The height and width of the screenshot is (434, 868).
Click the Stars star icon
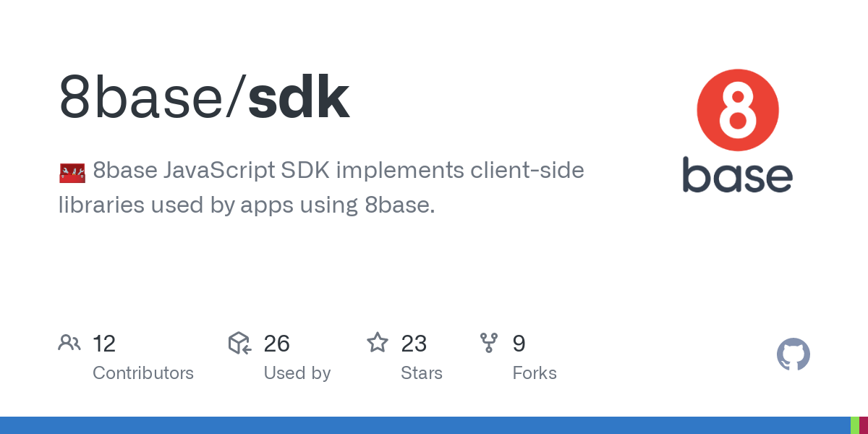(378, 343)
